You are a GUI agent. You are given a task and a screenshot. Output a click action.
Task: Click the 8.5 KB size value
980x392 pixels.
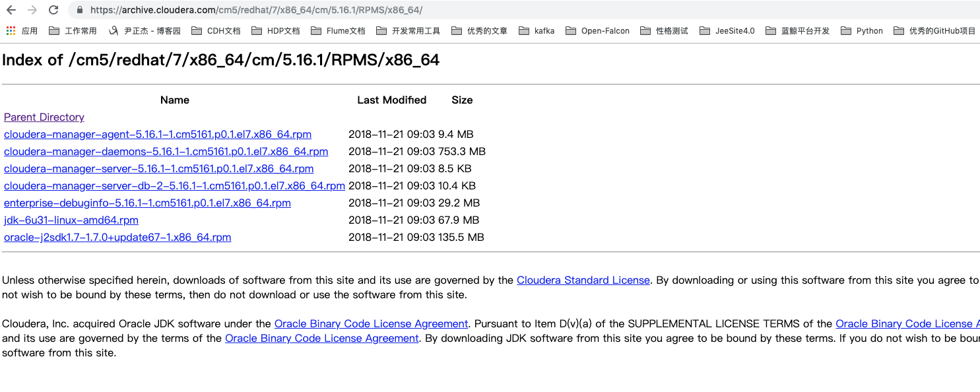point(455,168)
